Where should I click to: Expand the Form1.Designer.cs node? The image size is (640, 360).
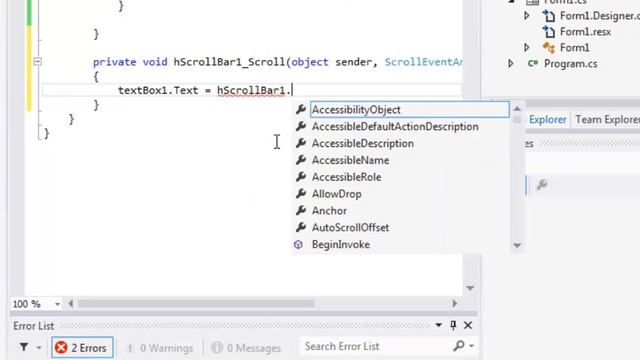[x=527, y=16]
